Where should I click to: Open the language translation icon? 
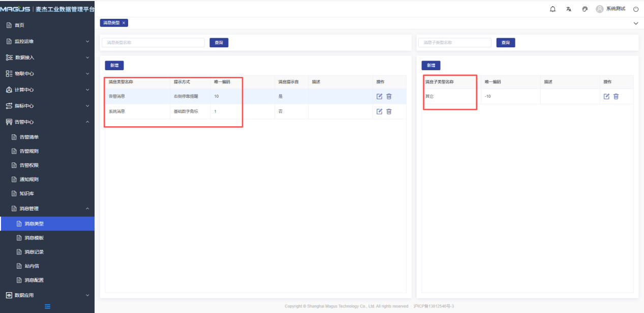pos(569,9)
